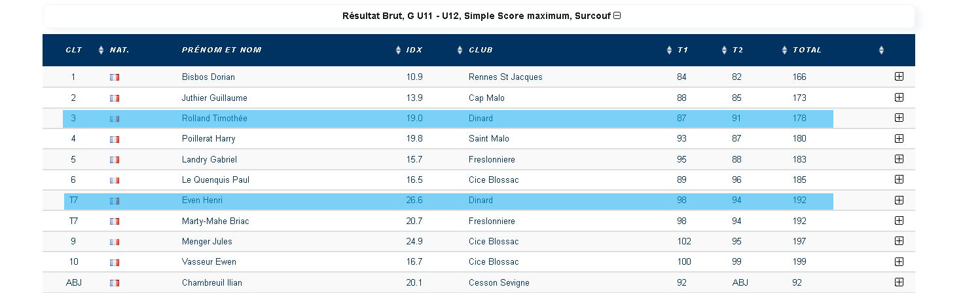980x304 pixels.
Task: Open plus icon for Rolland Timothée
Action: [899, 118]
